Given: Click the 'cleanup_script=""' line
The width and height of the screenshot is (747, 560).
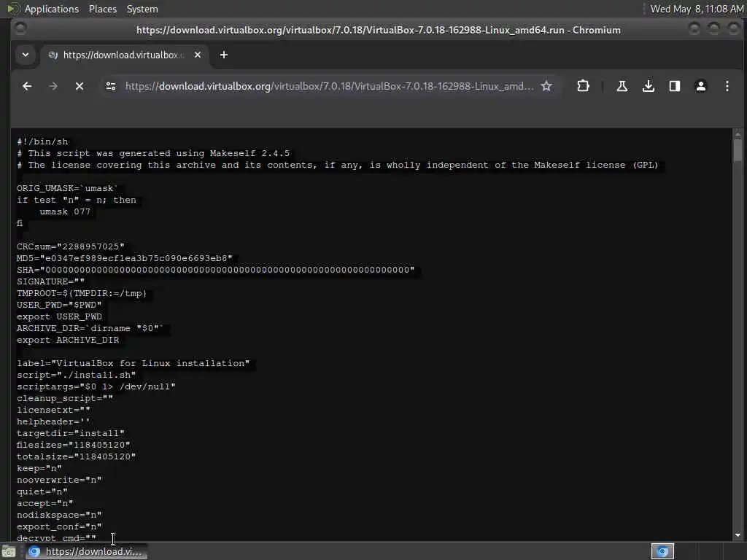Looking at the screenshot, I should click(65, 398).
